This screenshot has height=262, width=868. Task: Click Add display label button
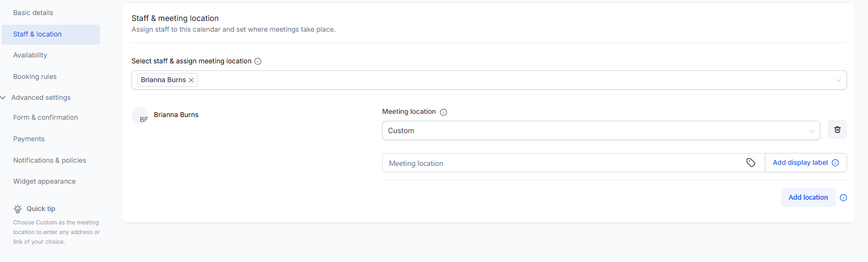click(x=800, y=163)
